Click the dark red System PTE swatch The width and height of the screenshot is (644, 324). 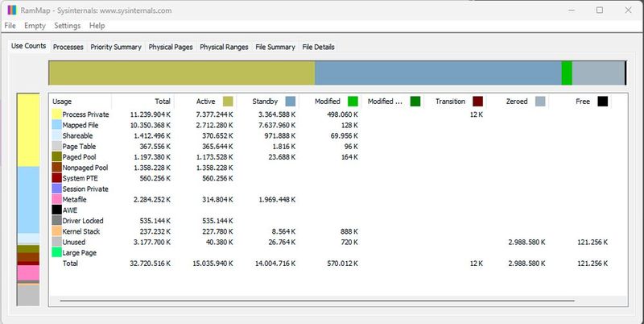[x=56, y=178]
